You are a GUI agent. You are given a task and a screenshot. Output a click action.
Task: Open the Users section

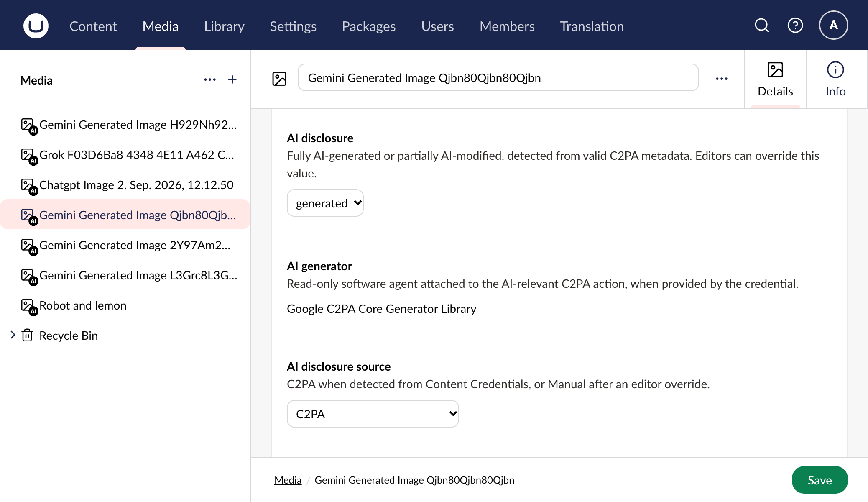click(437, 26)
